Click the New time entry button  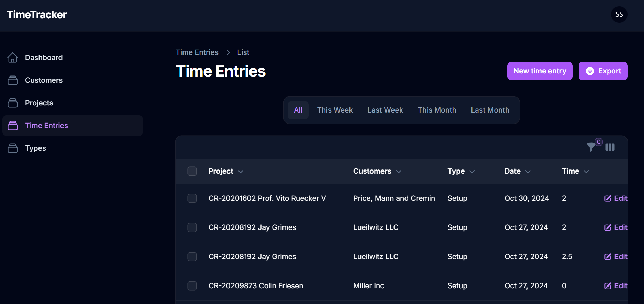pos(540,71)
